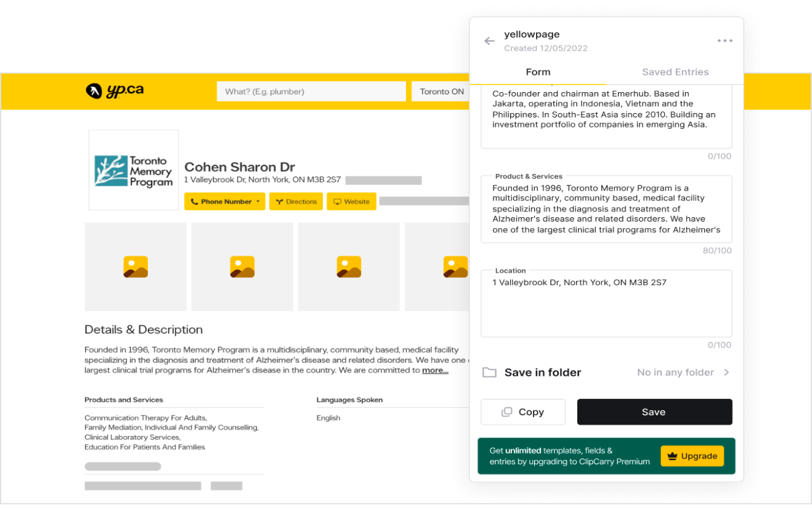Click the Details & Description heading
The height and width of the screenshot is (508, 812).
tap(143, 330)
